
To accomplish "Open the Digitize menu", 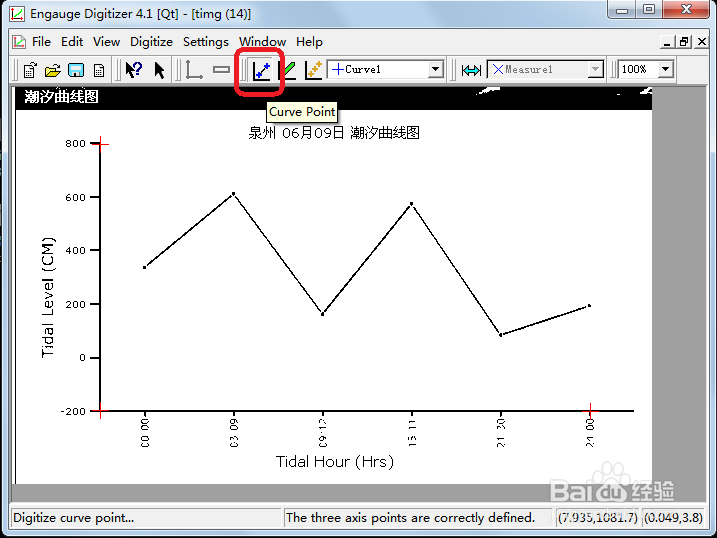I will pos(151,42).
